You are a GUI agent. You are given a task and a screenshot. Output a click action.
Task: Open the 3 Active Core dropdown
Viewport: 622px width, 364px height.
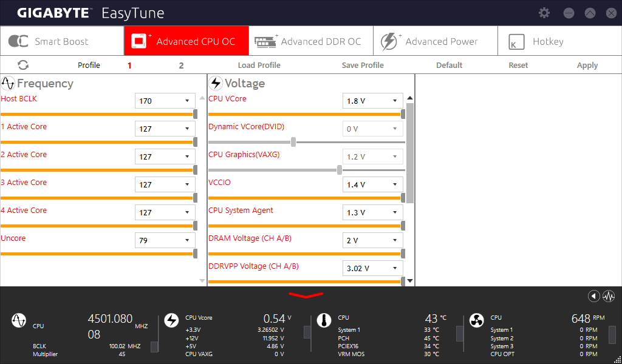[x=165, y=184]
